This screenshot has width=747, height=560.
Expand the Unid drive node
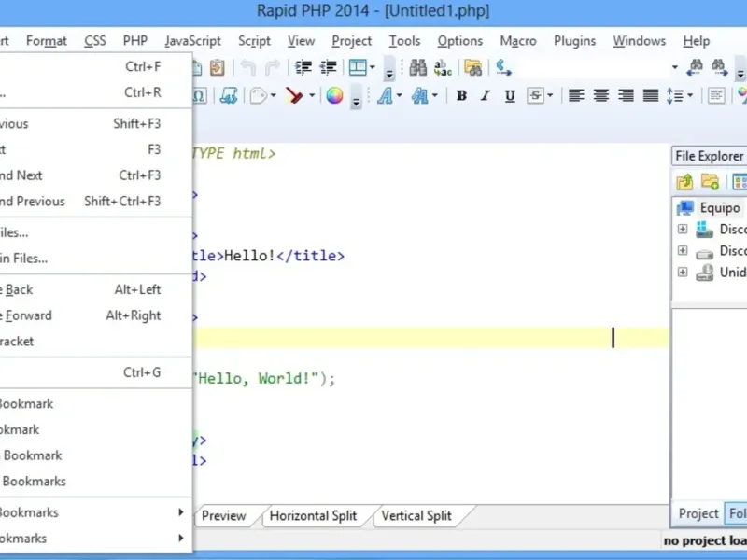point(683,272)
